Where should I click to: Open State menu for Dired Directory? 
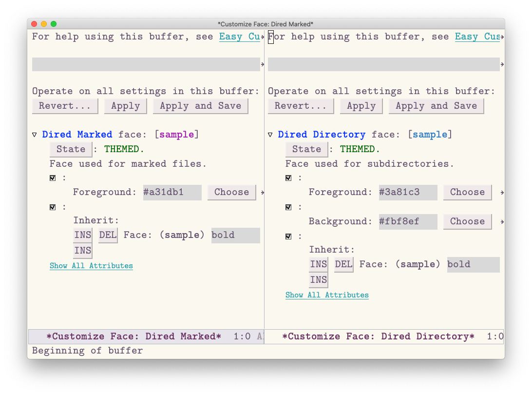pos(306,149)
